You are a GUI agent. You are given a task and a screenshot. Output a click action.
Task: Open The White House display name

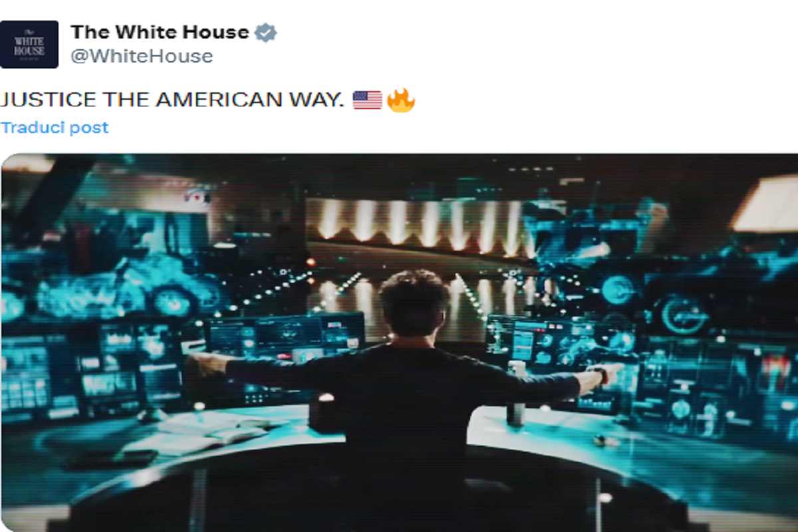coord(160,32)
